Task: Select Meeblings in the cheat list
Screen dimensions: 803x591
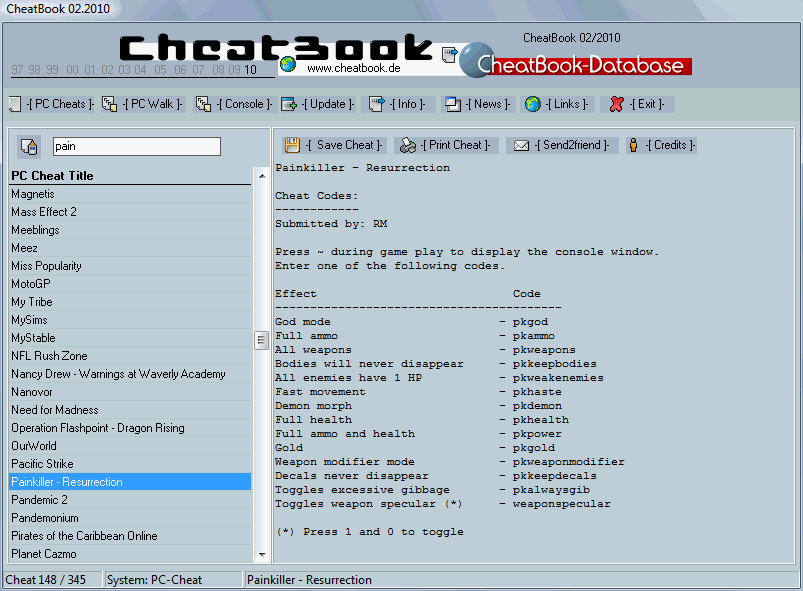Action: (x=131, y=230)
